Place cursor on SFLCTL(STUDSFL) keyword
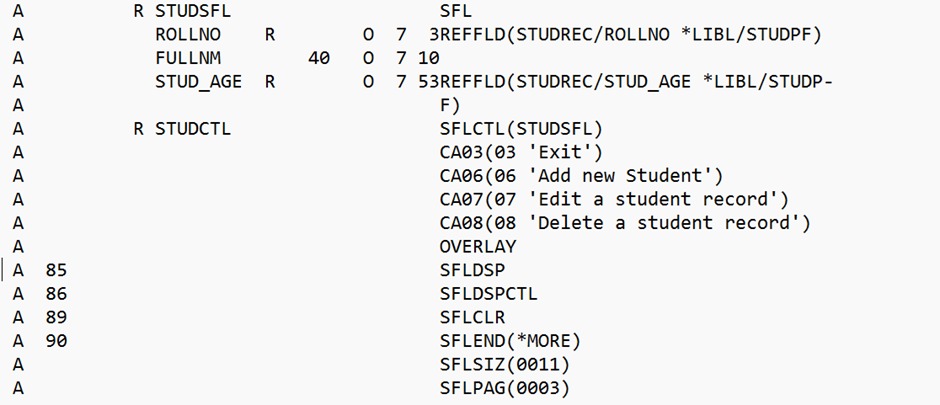Image resolution: width=940 pixels, height=405 pixels. pyautogui.click(x=521, y=129)
